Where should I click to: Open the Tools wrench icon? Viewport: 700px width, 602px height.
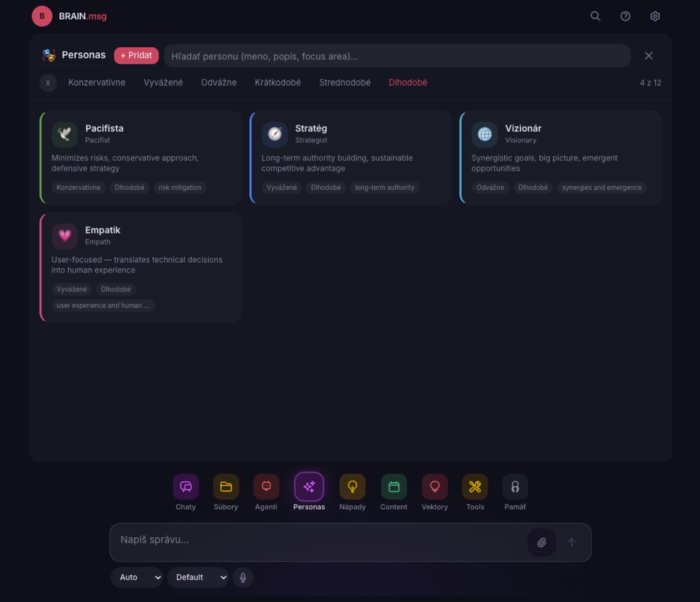tap(475, 486)
